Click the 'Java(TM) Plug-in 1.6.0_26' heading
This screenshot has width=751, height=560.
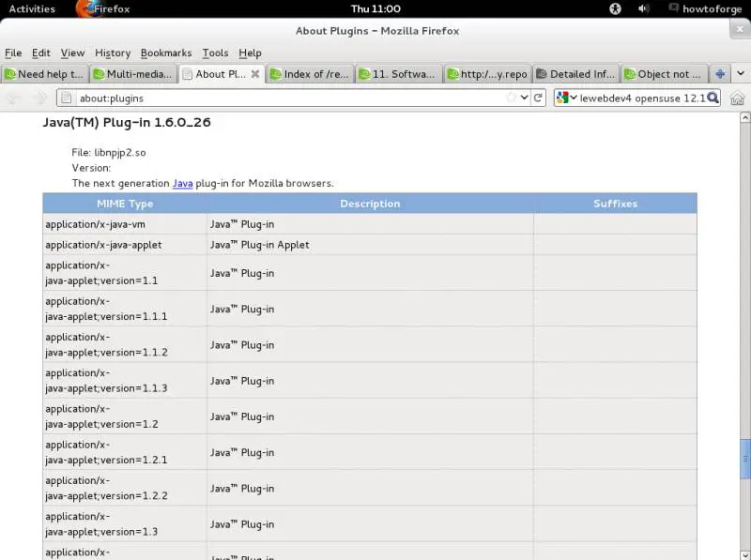(x=127, y=123)
